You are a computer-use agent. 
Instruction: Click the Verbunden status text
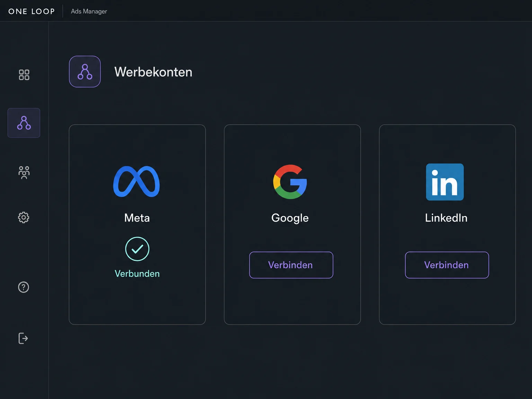point(137,274)
